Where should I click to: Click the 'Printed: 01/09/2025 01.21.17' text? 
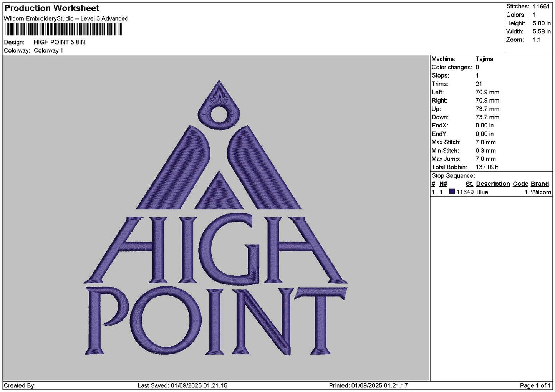coord(368,385)
